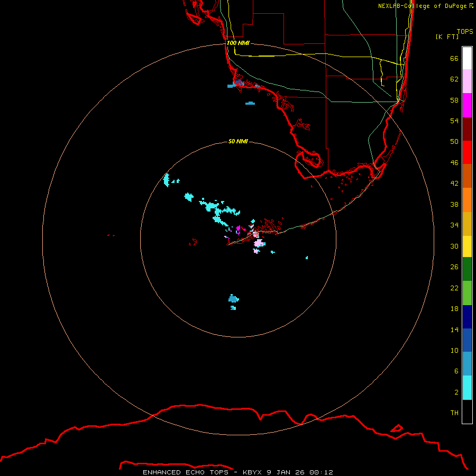476x476 pixels.
Task: Click the gold swatch in the legend
Action: 467,224
